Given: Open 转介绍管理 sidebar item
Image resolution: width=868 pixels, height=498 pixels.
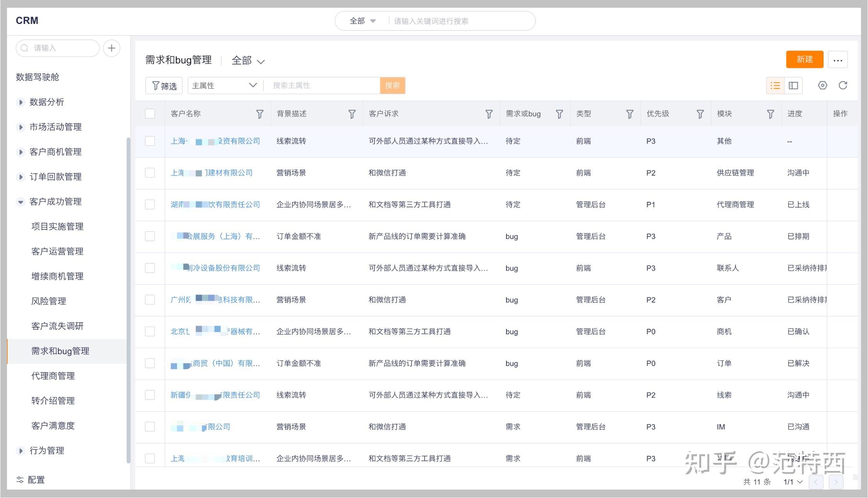Looking at the screenshot, I should (x=53, y=401).
